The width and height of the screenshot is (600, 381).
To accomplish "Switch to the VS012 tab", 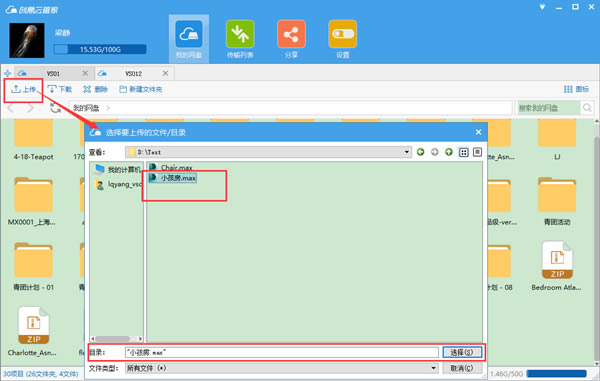I will pyautogui.click(x=134, y=73).
